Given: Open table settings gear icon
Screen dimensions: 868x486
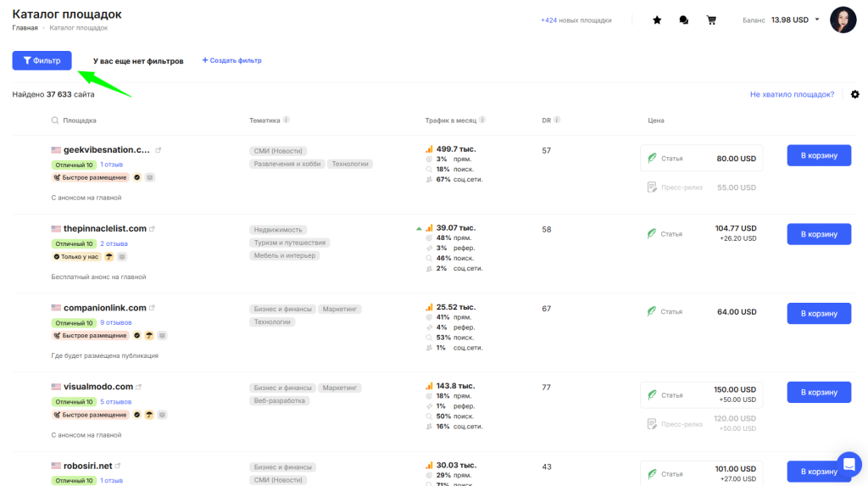Looking at the screenshot, I should [x=854, y=94].
